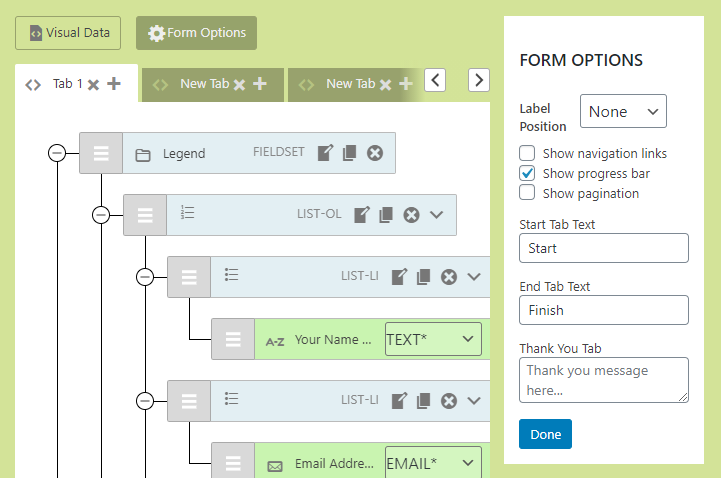The height and width of the screenshot is (479, 721).
Task: Open the TEXT* field type dropdown
Action: [x=432, y=340]
